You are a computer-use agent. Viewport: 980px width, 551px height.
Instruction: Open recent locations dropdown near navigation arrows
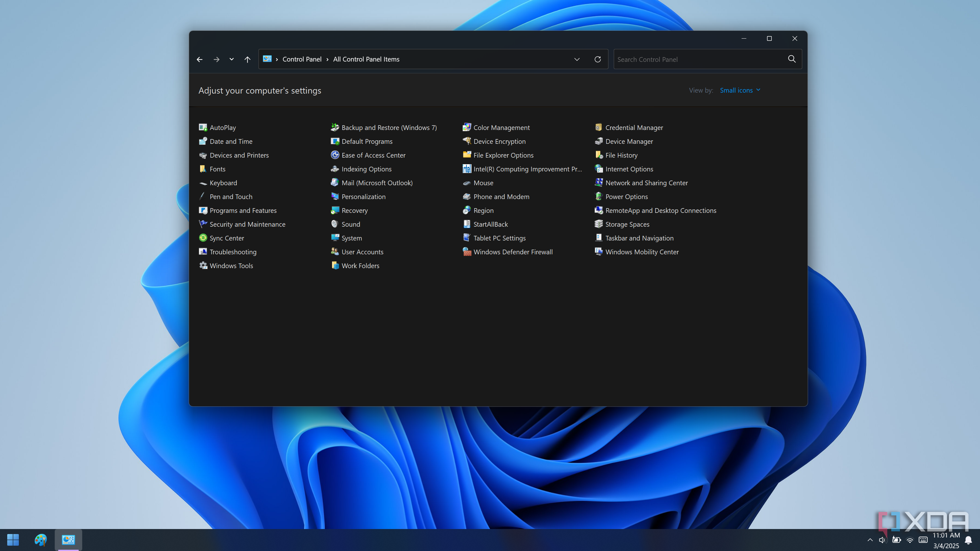(x=231, y=59)
